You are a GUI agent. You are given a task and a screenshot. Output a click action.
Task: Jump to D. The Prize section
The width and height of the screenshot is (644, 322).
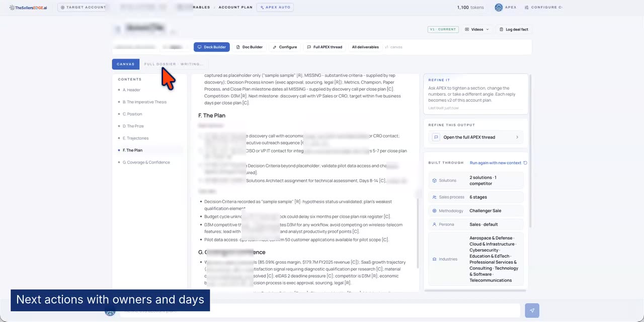[133, 126]
